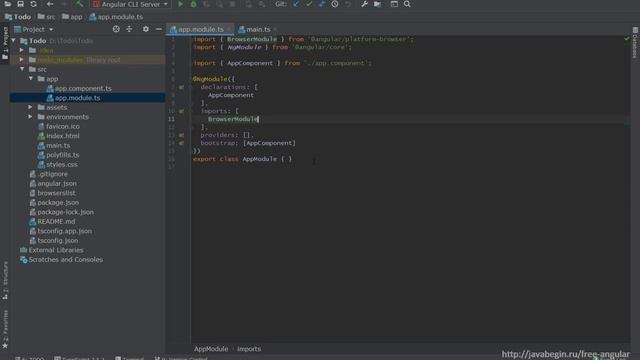Select External Libraries in the project tree

coord(56,250)
